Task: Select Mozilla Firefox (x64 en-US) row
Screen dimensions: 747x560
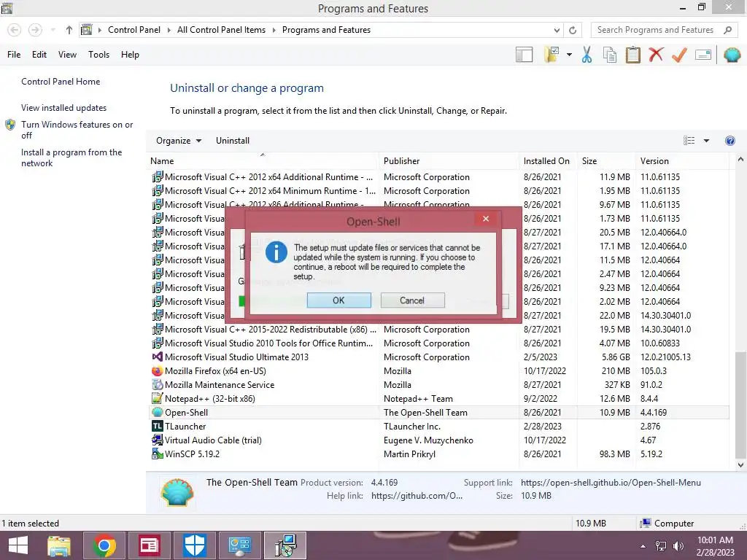Action: click(x=438, y=371)
